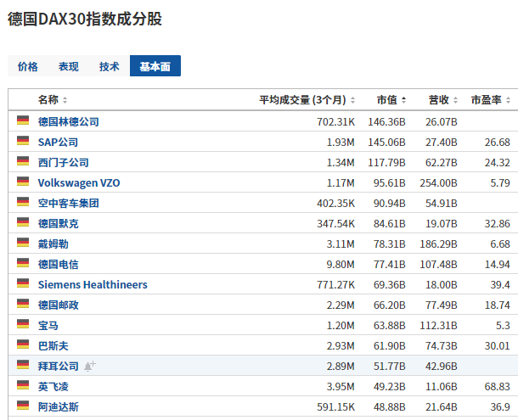Click German flag beside 戴姆勒
518x420 pixels.
pos(23,243)
